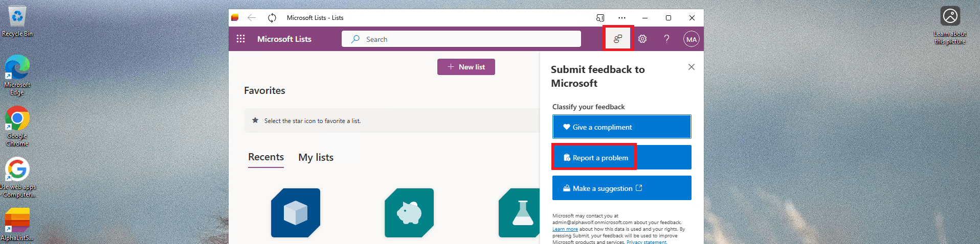980x244 pixels.
Task: Open the Privacy statement link
Action: coord(647,241)
